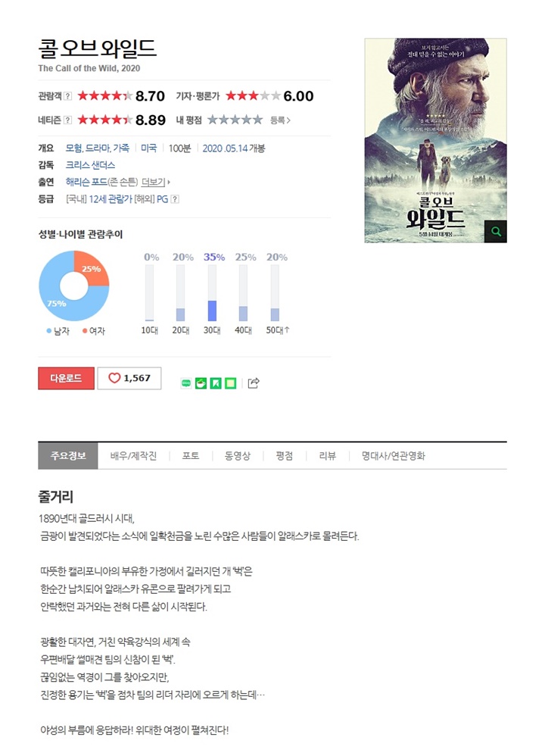Screen dimensions: 545x756
Task: Open director 크리스 샌더스 link
Action: tap(90, 165)
